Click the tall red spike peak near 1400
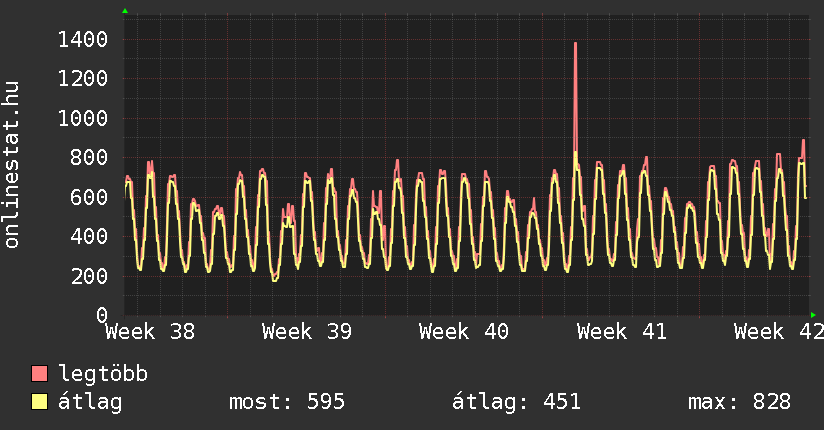This screenshot has height=430, width=824. click(576, 45)
